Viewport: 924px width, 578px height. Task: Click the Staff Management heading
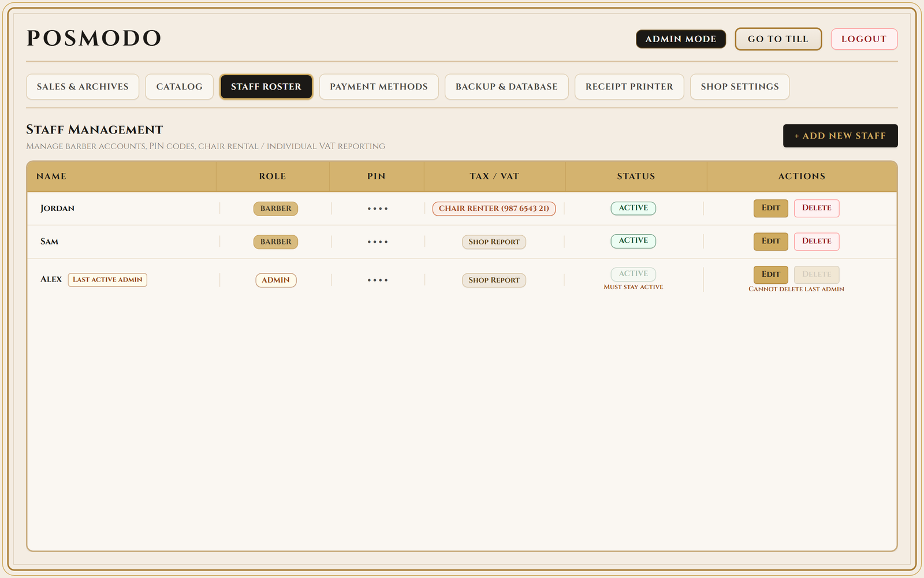pos(95,129)
